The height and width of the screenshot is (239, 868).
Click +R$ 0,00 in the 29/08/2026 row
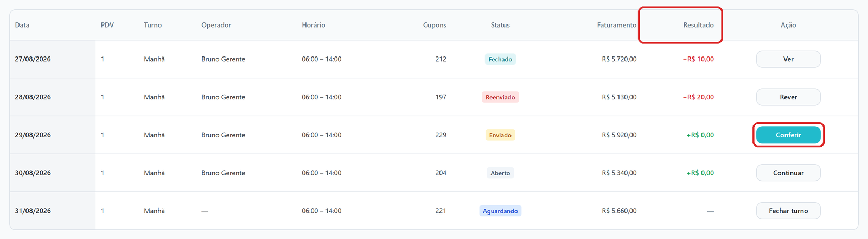[700, 135]
